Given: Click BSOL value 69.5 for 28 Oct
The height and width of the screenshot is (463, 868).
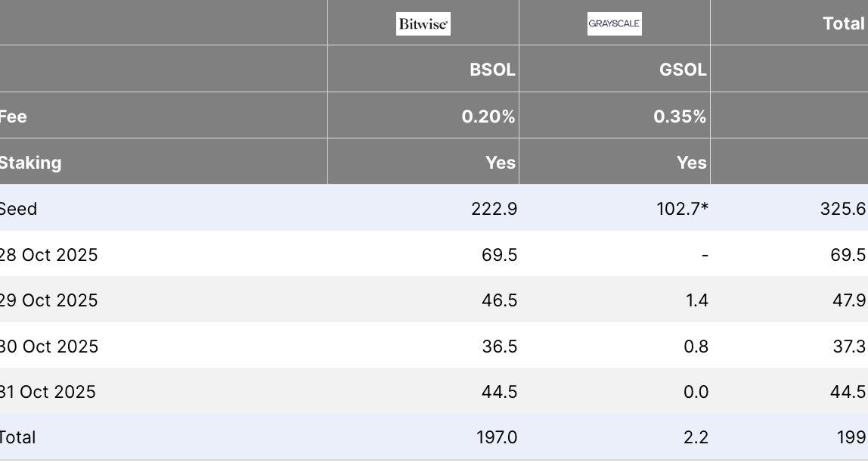Looking at the screenshot, I should [499, 255].
